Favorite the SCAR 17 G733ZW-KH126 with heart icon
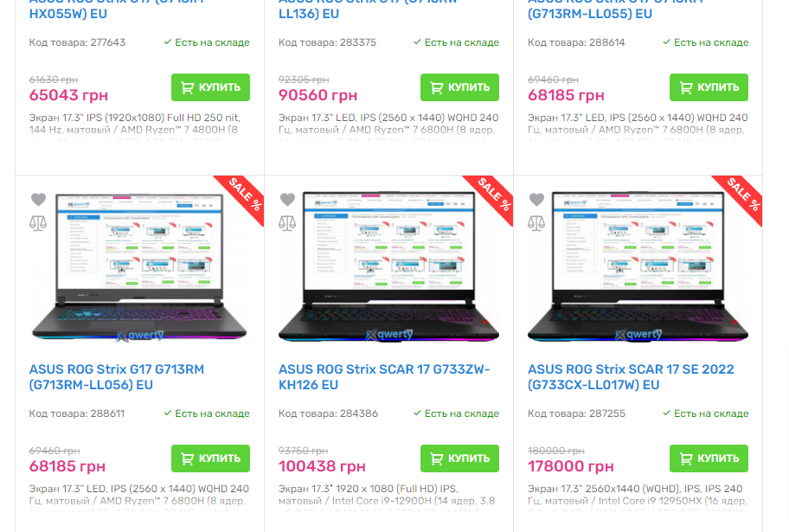 pyautogui.click(x=288, y=200)
